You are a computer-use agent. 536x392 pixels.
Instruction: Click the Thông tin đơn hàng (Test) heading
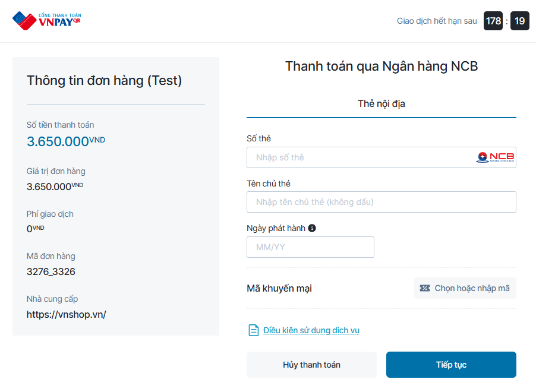104,81
